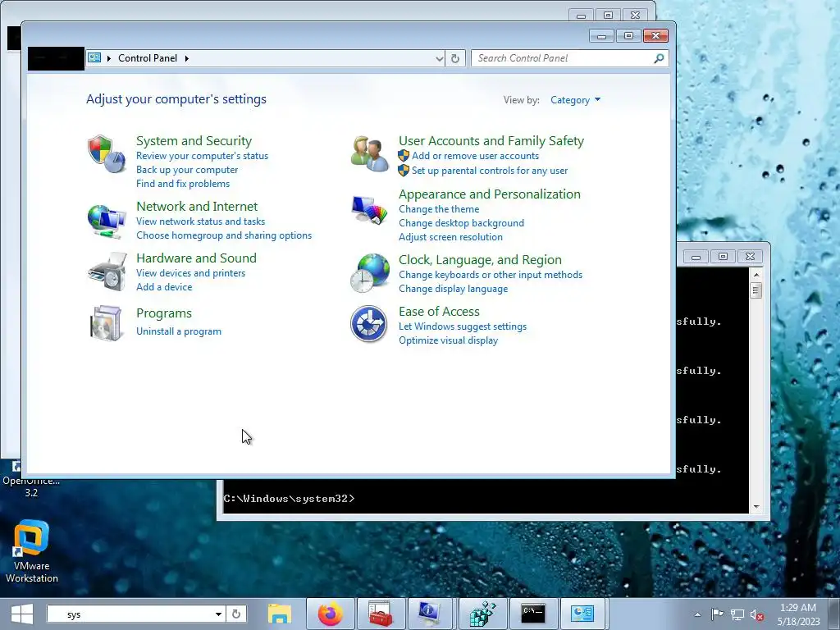
Task: Switch to Control Panel taskbar icon
Action: click(x=583, y=614)
